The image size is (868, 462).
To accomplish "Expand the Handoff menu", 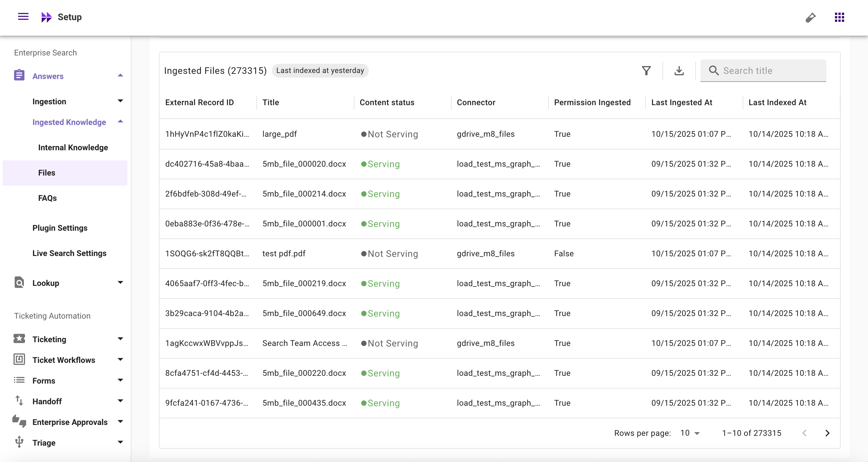I will point(120,401).
